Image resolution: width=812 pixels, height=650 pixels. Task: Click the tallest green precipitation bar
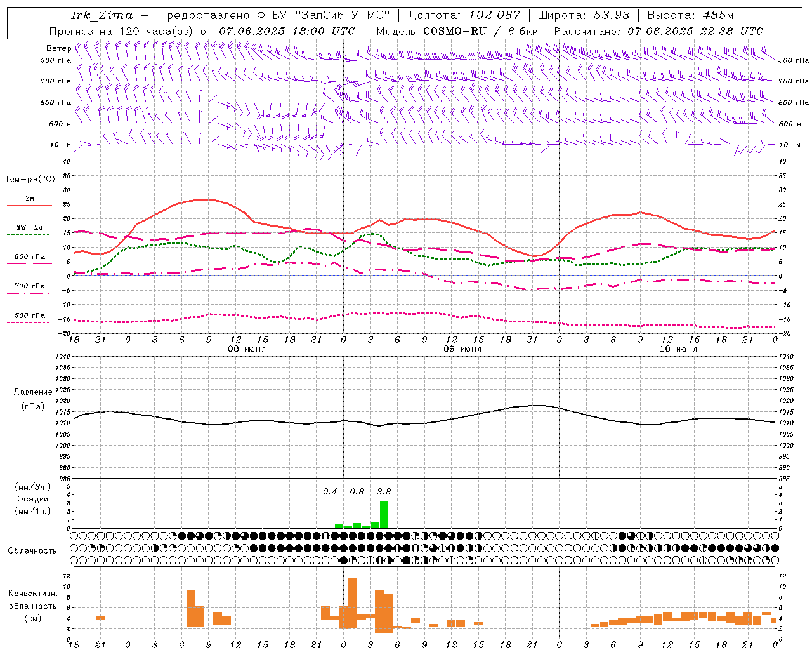384,514
